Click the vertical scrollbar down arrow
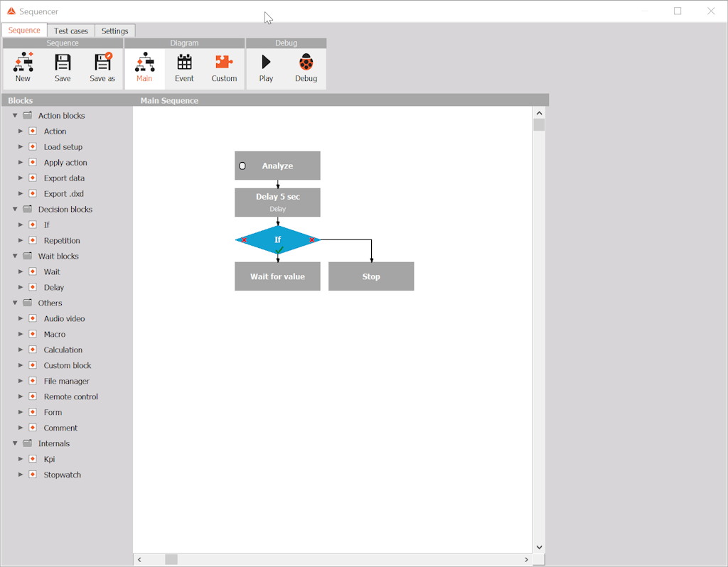 pyautogui.click(x=539, y=548)
